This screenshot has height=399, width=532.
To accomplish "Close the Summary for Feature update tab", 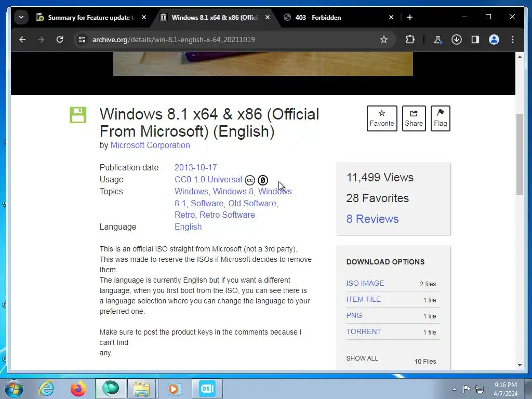I will 144,17.
